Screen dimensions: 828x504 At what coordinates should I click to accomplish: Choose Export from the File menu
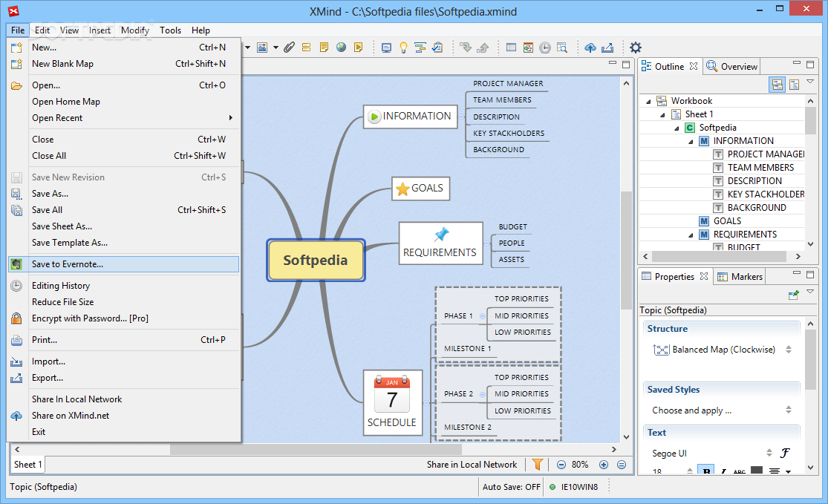[x=123, y=378]
